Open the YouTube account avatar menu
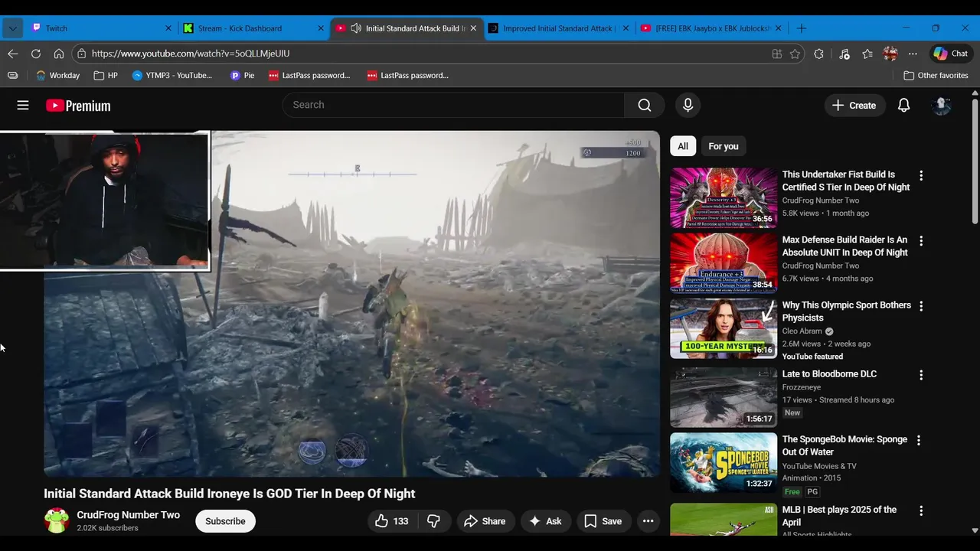 [x=941, y=106]
